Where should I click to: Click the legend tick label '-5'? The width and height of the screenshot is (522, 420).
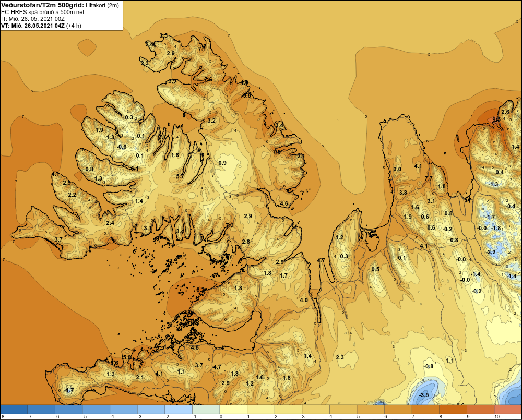click(84, 417)
